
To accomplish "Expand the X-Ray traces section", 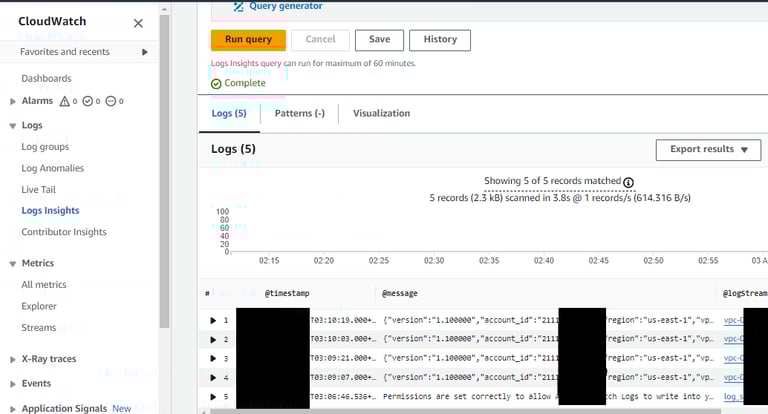I will click(x=13, y=359).
